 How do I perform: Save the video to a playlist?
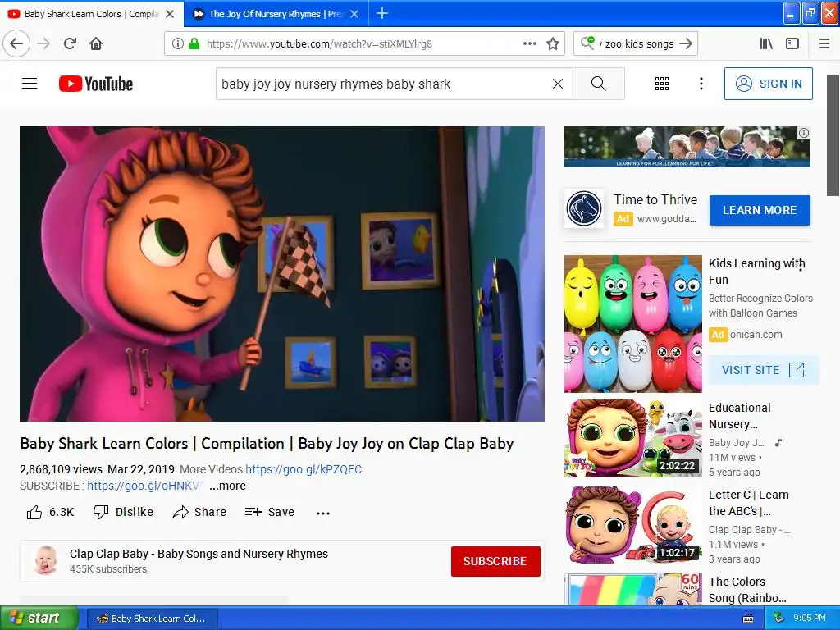(269, 512)
